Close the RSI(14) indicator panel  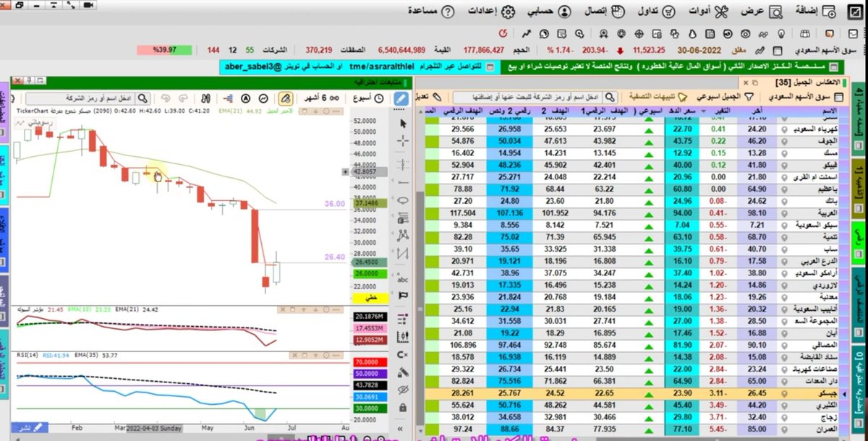(x=294, y=355)
